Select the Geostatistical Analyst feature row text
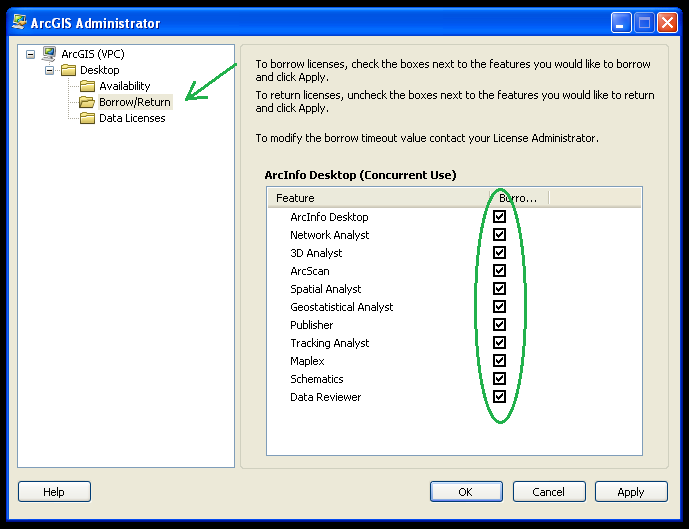This screenshot has width=689, height=529. click(x=341, y=307)
